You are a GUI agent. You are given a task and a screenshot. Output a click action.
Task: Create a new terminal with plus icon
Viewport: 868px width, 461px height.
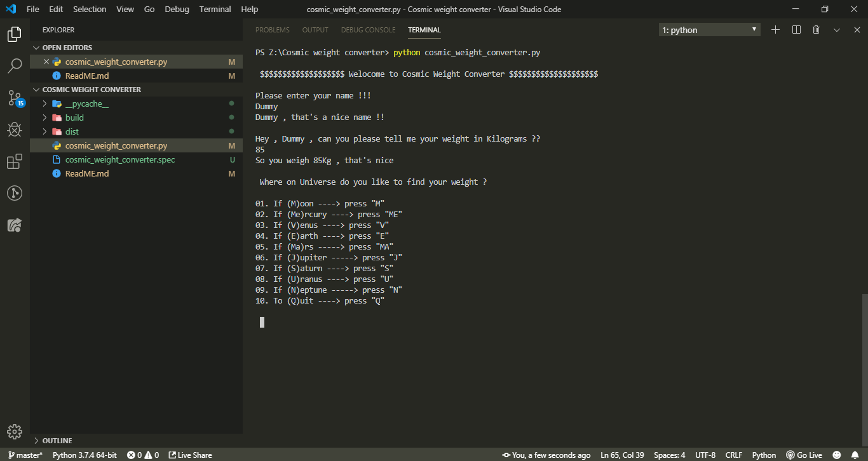[x=775, y=30]
